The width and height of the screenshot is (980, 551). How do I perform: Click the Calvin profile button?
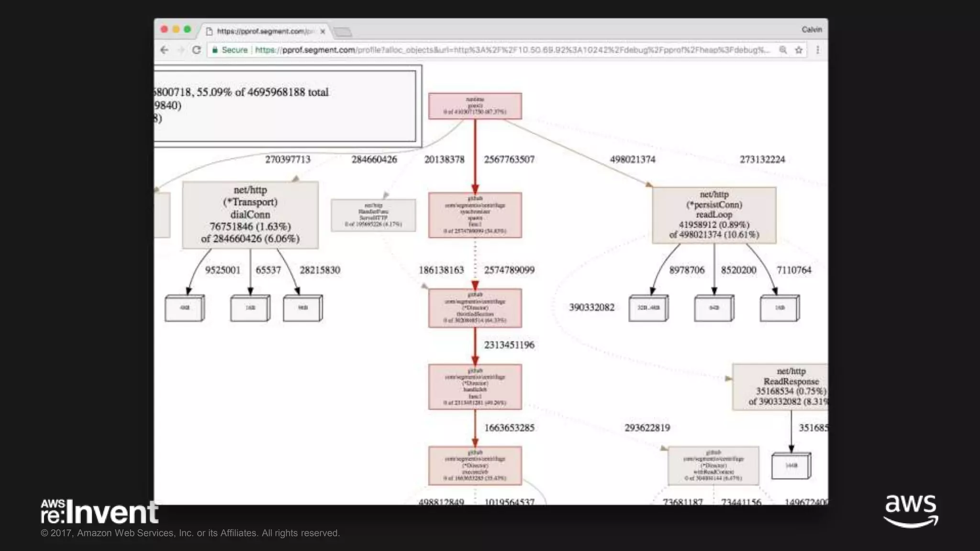click(812, 30)
